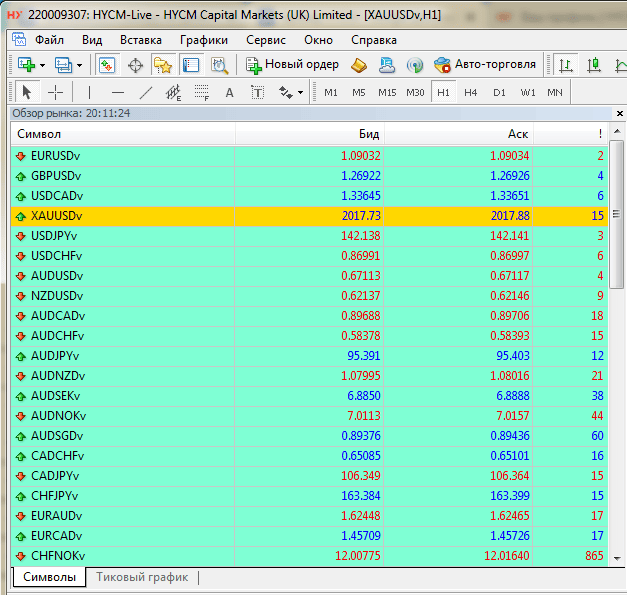Click the Market Watch scrollbar up arrow
Screen dimensions: 627x595
[617, 131]
